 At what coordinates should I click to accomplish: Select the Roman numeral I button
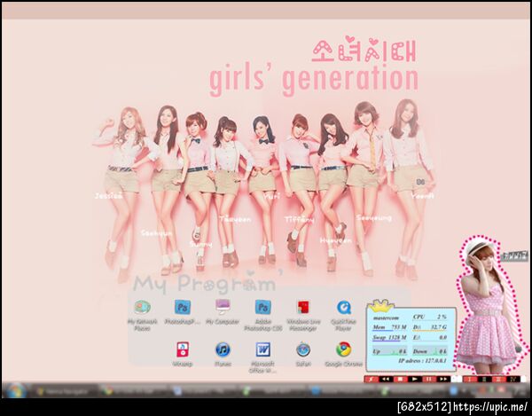pos(470,379)
